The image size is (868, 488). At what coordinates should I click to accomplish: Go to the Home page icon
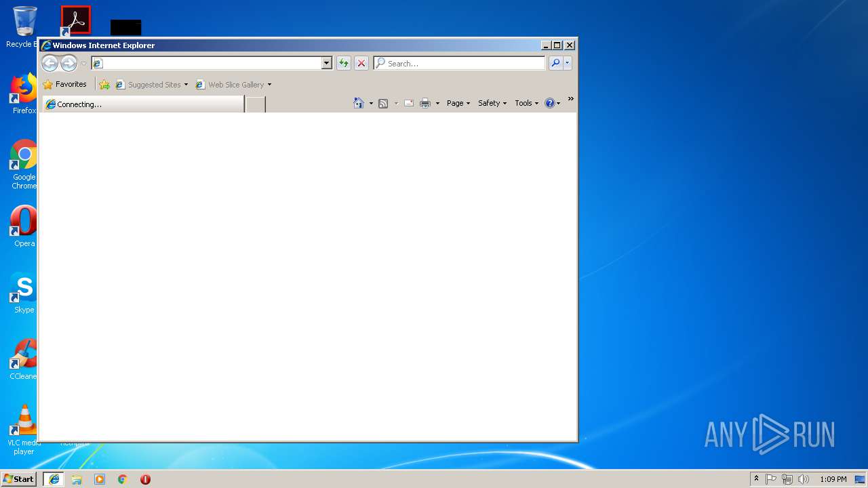tap(359, 103)
